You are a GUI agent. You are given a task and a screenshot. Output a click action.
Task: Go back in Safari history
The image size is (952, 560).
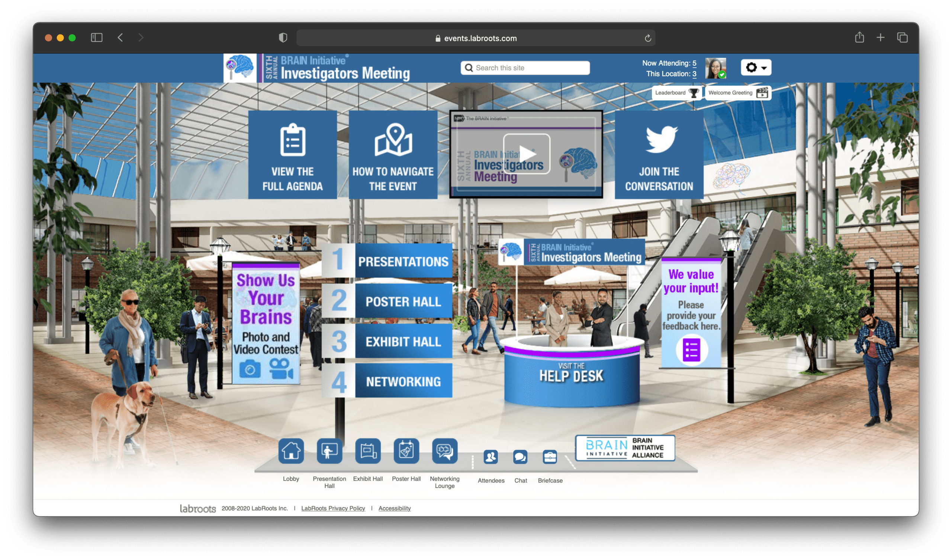[120, 38]
